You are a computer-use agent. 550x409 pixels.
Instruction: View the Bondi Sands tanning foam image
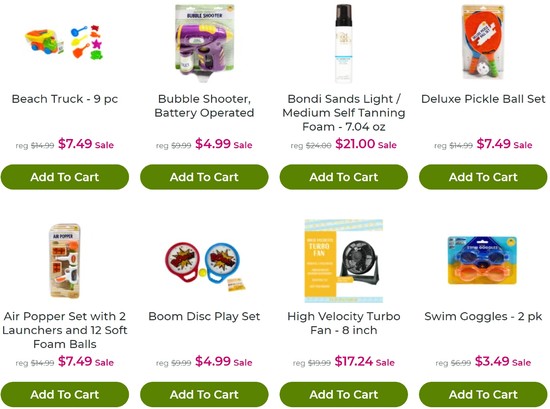click(343, 43)
